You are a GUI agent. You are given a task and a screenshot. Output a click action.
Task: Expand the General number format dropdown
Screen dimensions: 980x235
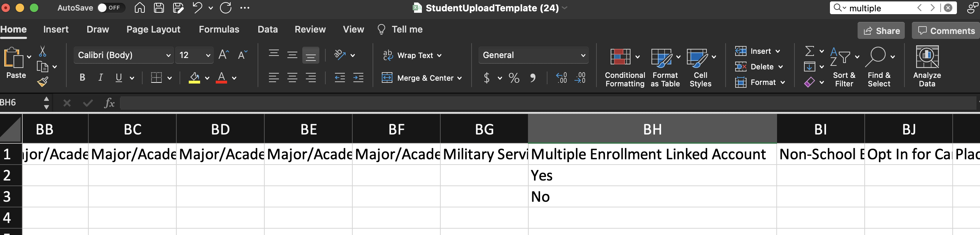[533, 56]
